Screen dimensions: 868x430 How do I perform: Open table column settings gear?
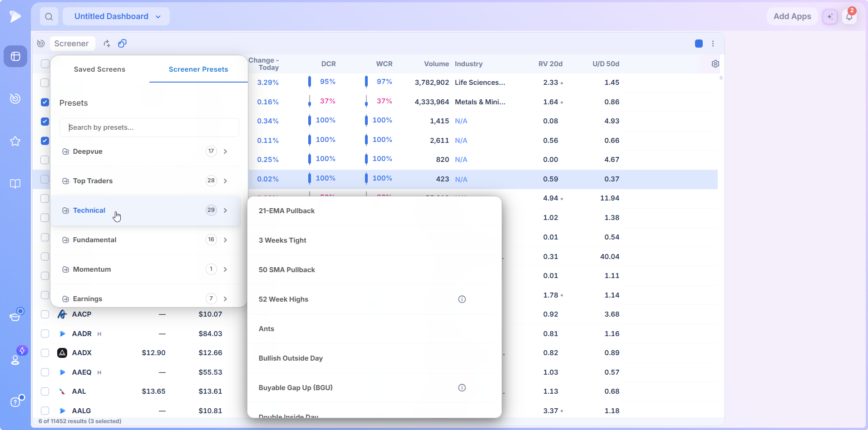(x=715, y=64)
